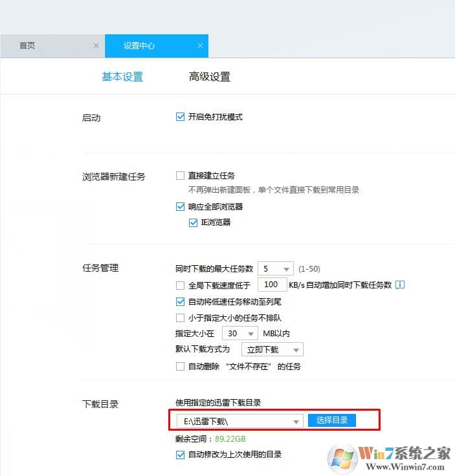
Task: Expand the E:\迅雷下载\ directory dropdown
Action: [239, 422]
